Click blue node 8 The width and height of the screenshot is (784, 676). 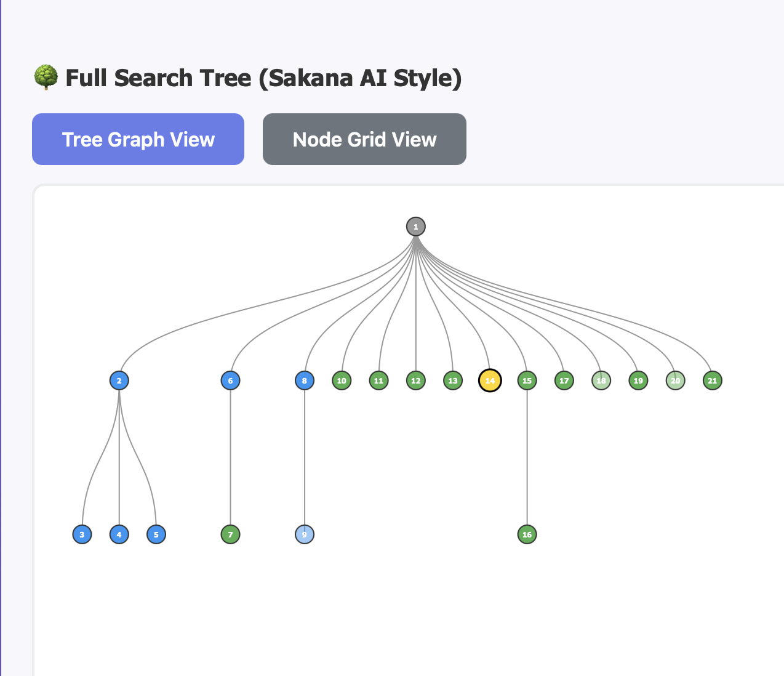coord(305,380)
